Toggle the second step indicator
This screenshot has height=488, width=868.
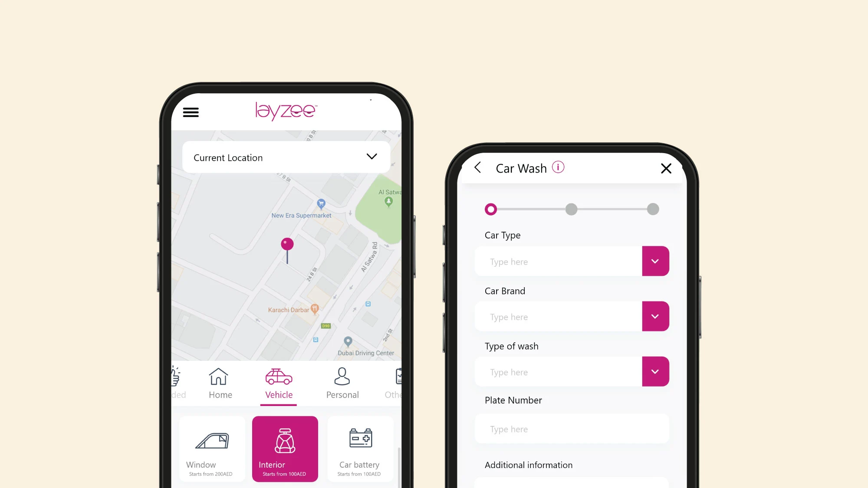coord(572,209)
